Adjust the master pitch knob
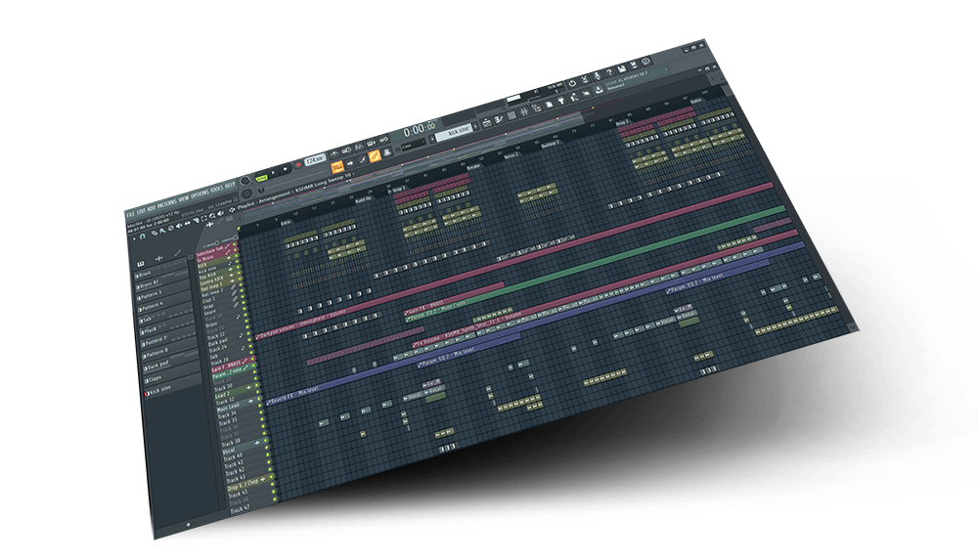 pos(246,194)
